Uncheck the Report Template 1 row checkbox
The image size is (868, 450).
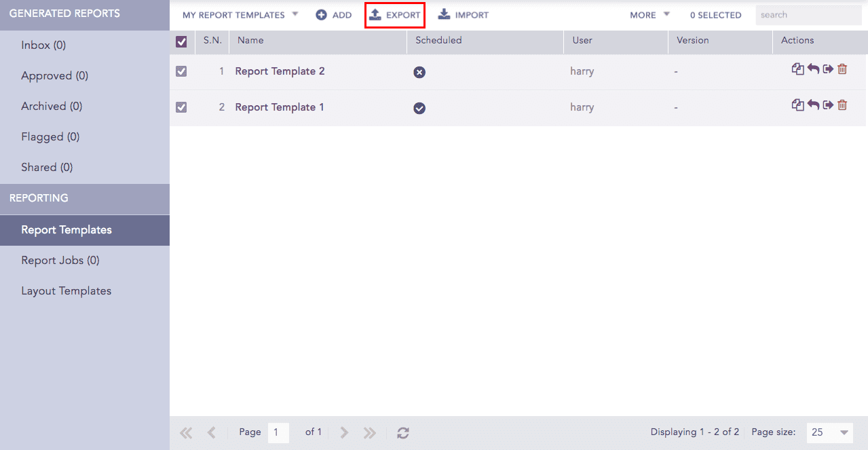pyautogui.click(x=181, y=107)
